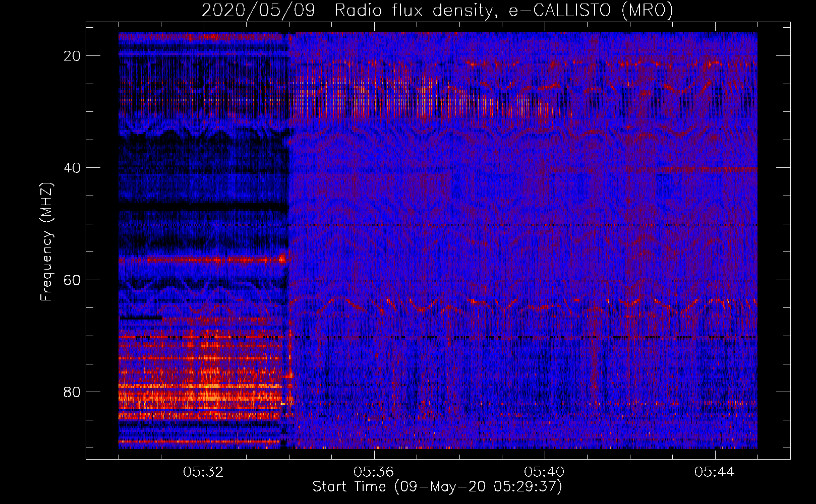Image resolution: width=816 pixels, height=504 pixels.
Task: Click the time tick label '05:40'
Action: pos(544,472)
